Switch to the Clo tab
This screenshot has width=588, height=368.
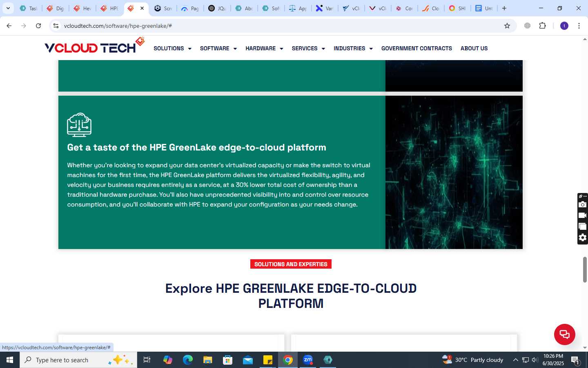tap(431, 8)
